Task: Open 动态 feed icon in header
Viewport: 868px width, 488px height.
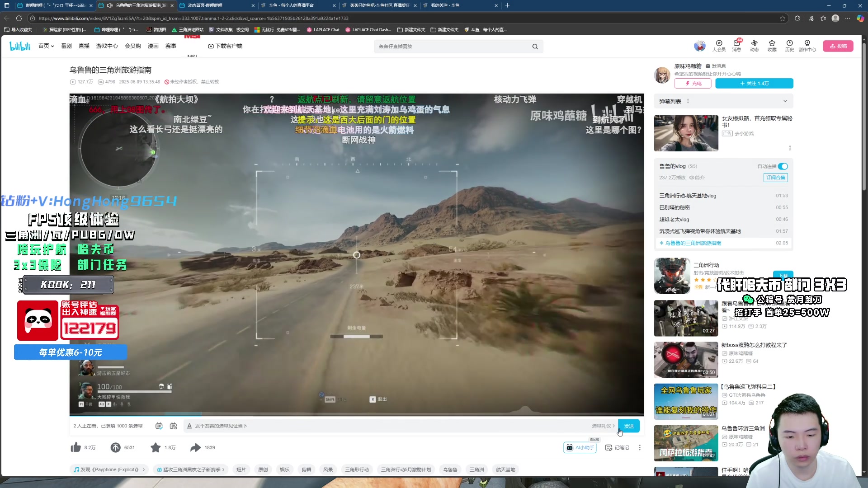Action: [754, 46]
